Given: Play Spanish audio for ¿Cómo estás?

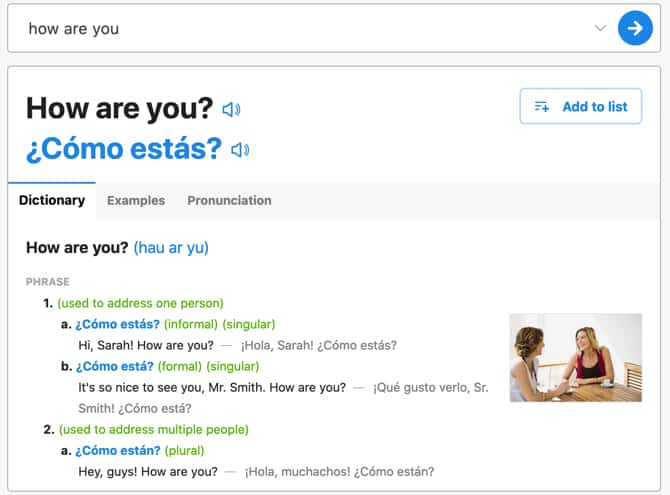Looking at the screenshot, I should pos(240,150).
